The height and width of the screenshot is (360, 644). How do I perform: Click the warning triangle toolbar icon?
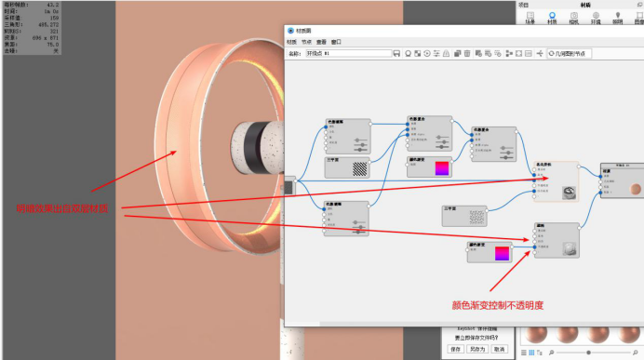coord(446,53)
